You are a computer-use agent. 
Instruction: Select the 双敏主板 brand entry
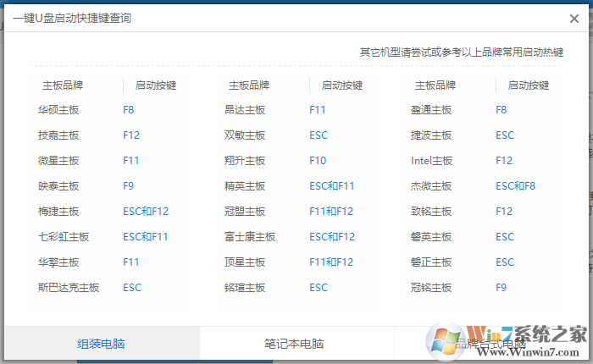(x=245, y=135)
